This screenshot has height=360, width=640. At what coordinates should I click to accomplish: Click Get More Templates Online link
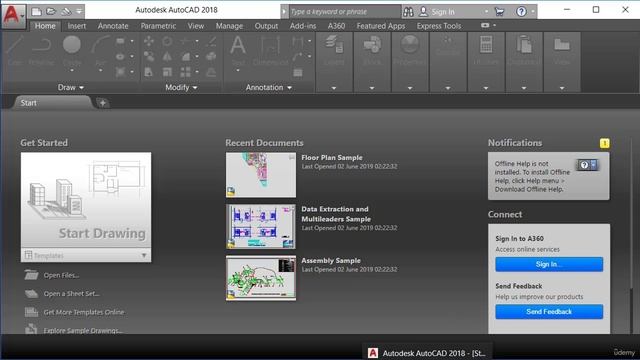84,312
